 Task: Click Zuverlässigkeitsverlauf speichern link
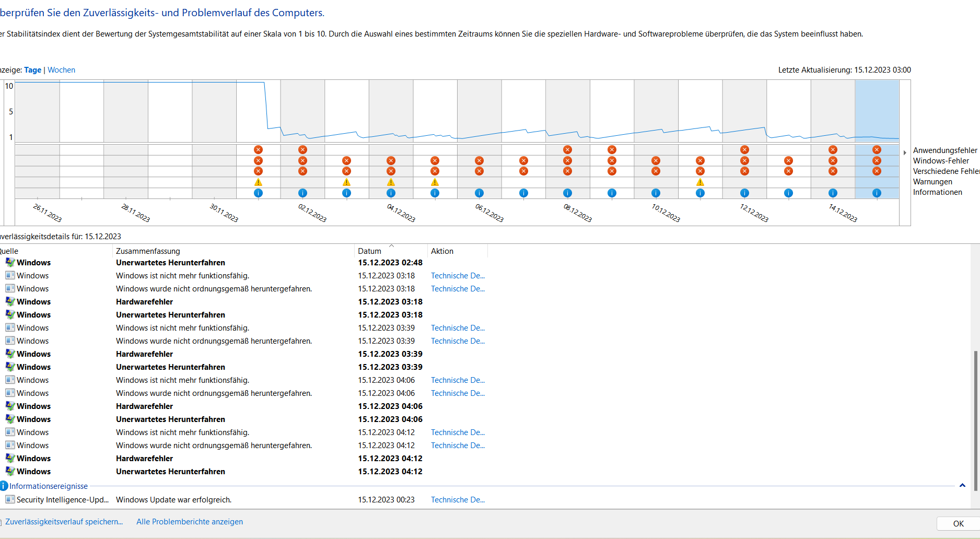point(64,522)
